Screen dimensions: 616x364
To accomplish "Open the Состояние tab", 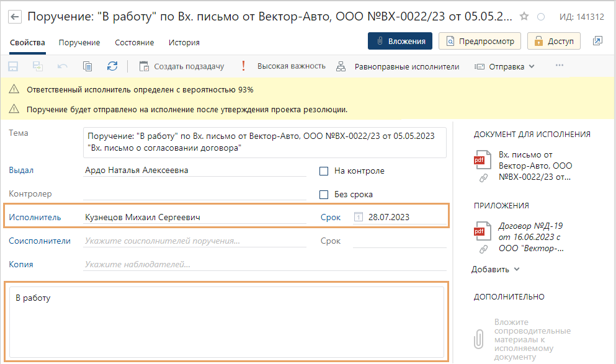I will click(x=134, y=43).
